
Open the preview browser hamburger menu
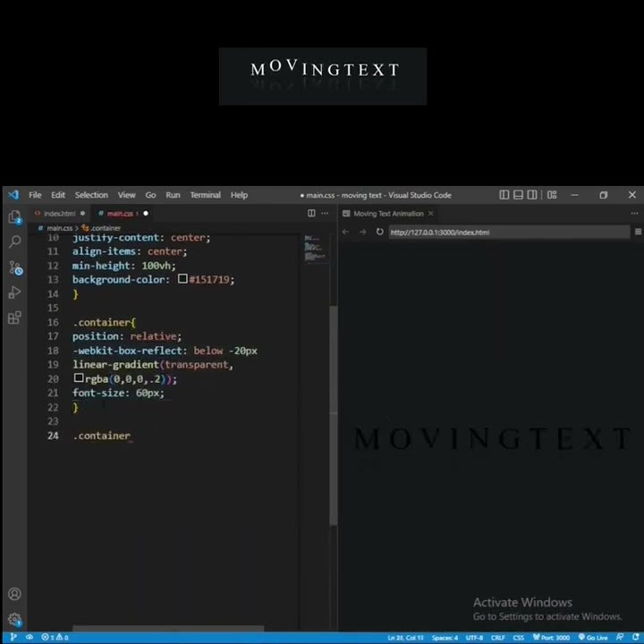[638, 232]
